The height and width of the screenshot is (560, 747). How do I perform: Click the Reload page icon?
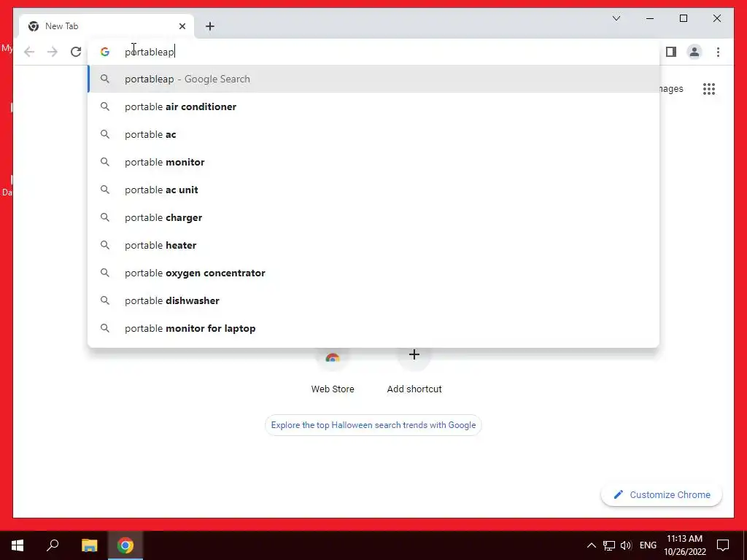76,52
